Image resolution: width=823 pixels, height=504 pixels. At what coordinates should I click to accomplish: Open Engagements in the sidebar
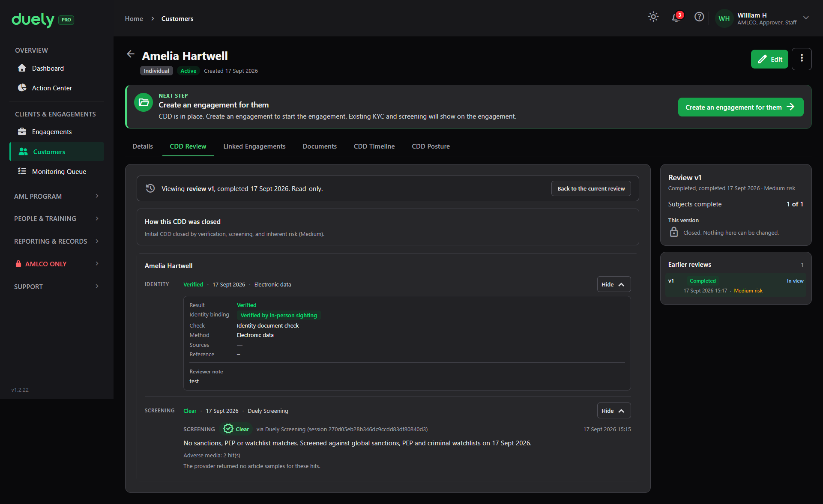point(57,132)
